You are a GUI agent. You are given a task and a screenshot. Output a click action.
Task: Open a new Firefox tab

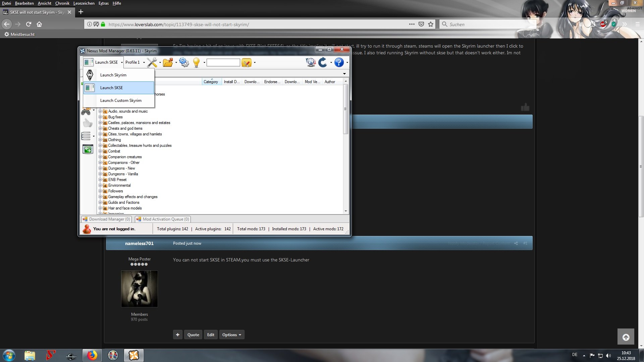[81, 12]
